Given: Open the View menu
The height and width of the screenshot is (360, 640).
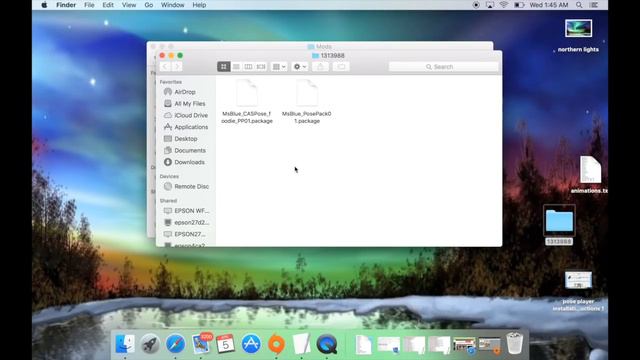Looking at the screenshot, I should tap(129, 5).
